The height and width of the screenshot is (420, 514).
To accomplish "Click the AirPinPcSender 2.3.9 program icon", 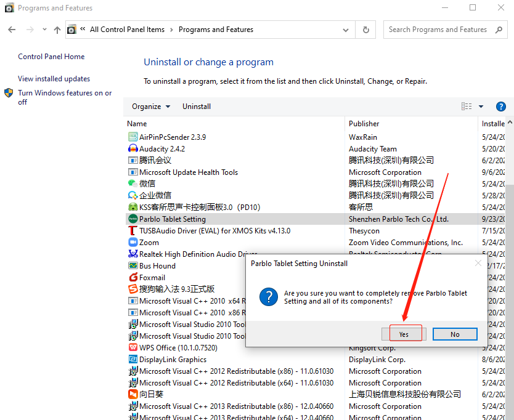I will (133, 137).
